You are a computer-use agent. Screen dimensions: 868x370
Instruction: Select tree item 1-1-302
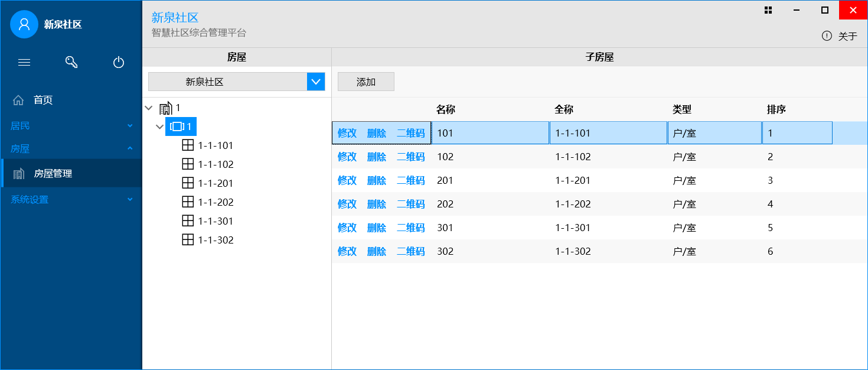(216, 240)
